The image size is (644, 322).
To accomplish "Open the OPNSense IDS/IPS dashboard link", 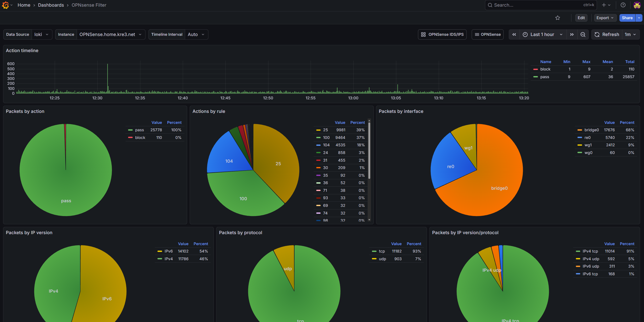I will (x=442, y=34).
